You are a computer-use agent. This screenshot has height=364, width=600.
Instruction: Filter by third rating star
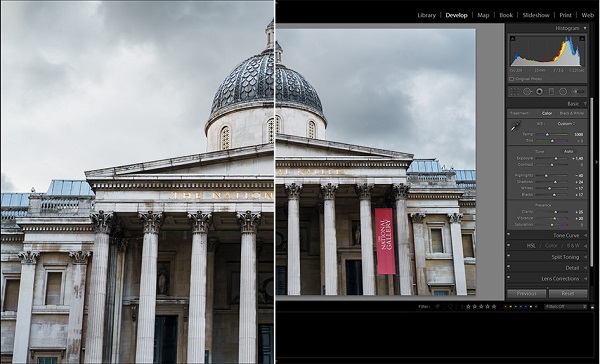click(481, 307)
